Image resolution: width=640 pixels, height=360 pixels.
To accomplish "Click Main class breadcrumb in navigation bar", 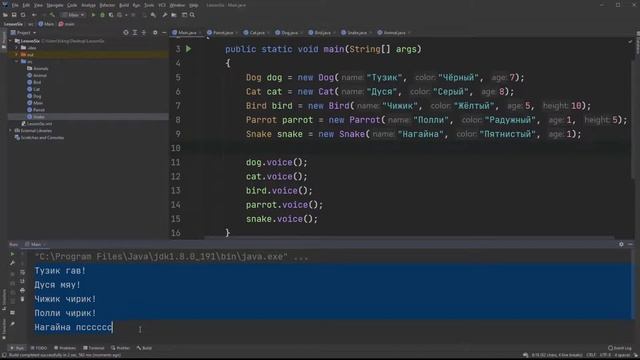I will [x=46, y=24].
